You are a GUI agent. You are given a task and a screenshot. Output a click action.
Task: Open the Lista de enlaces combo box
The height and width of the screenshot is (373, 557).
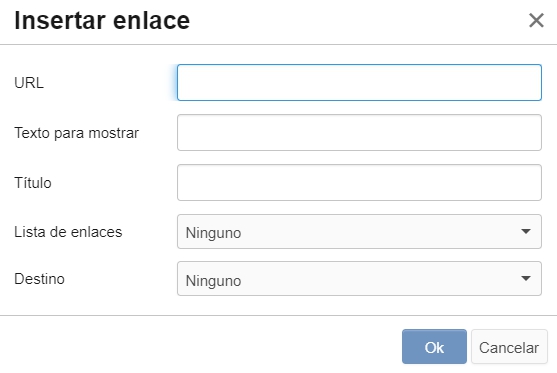point(359,232)
